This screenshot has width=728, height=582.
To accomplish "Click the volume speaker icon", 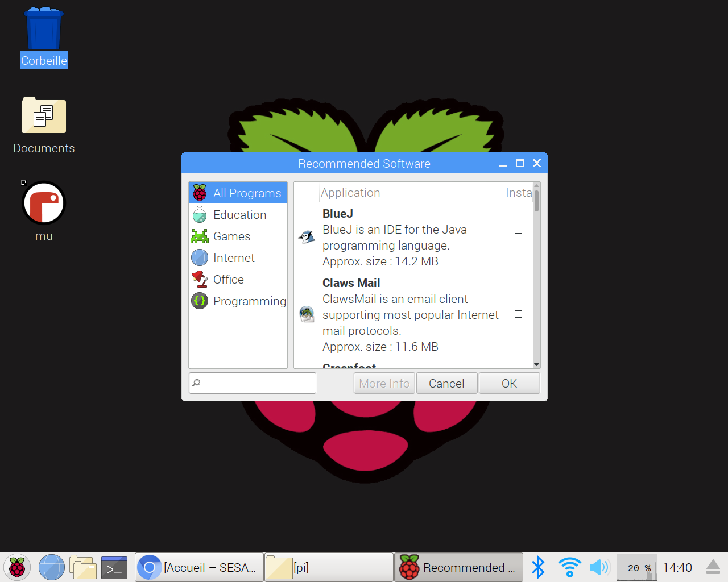I will 599,567.
